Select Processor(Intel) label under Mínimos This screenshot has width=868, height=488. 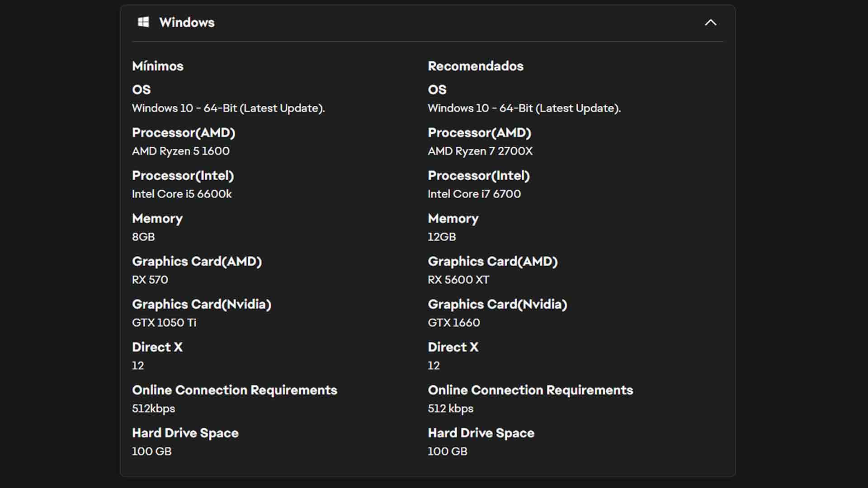(x=183, y=176)
